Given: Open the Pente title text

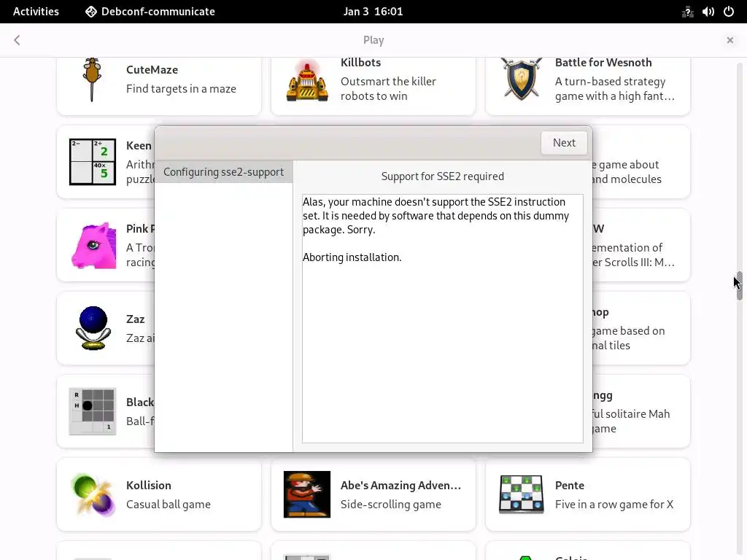Looking at the screenshot, I should 569,485.
